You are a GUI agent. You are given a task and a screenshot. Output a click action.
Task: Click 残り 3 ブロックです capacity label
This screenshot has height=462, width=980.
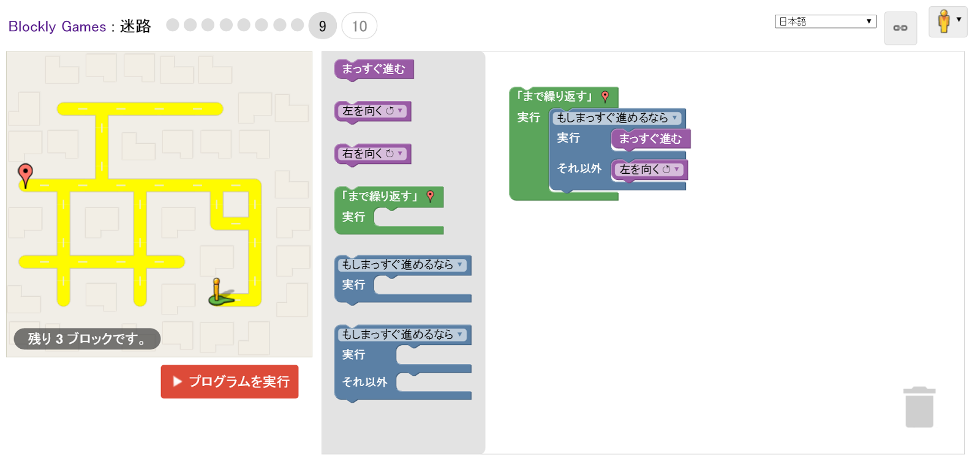tap(87, 339)
